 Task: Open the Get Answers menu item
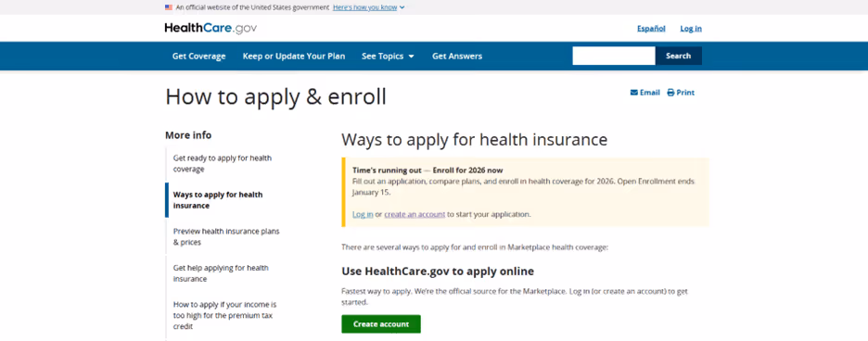point(456,56)
